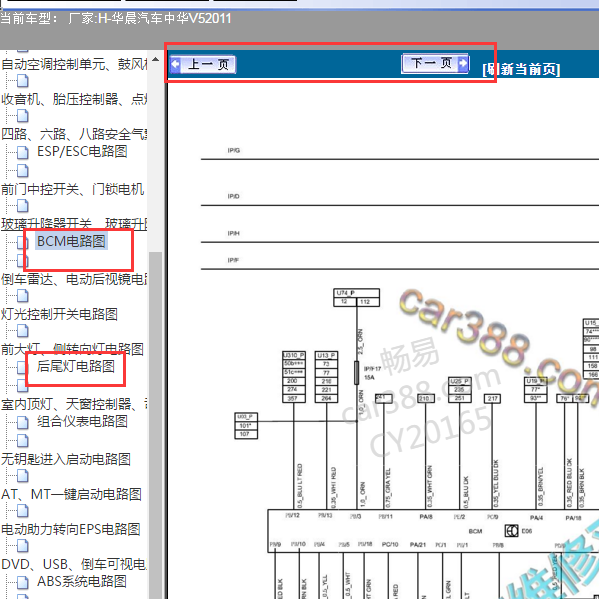
Task: Select 组合仪表电路图 tree item
Action: (82, 421)
